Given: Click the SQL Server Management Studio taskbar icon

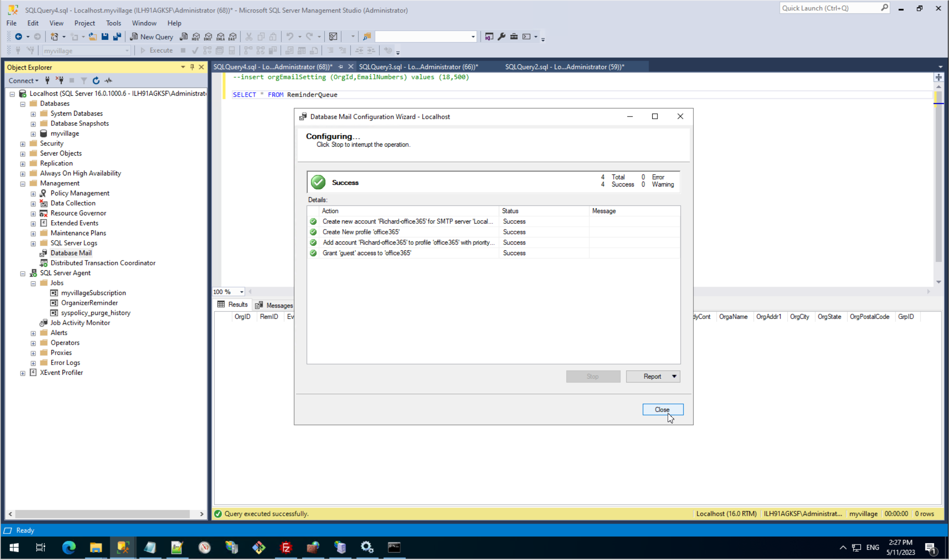Looking at the screenshot, I should coord(123,548).
